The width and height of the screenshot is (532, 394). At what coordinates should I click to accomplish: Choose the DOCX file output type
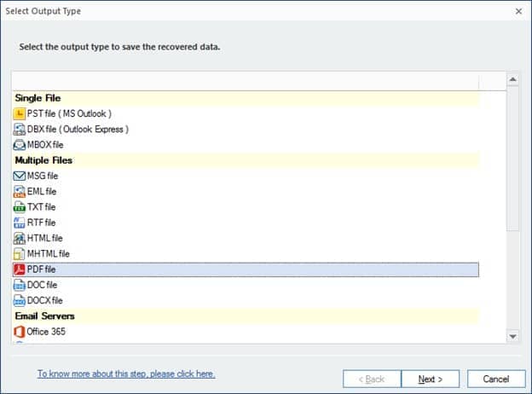(x=44, y=300)
